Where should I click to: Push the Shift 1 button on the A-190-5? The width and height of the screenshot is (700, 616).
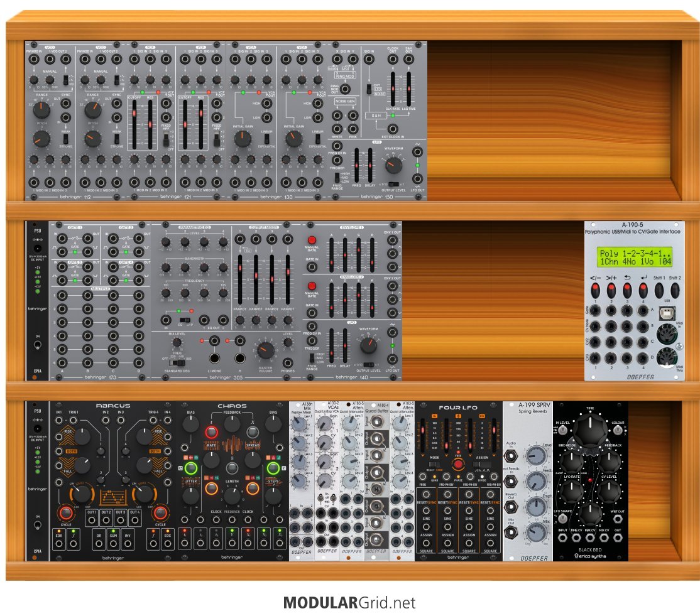tap(659, 291)
